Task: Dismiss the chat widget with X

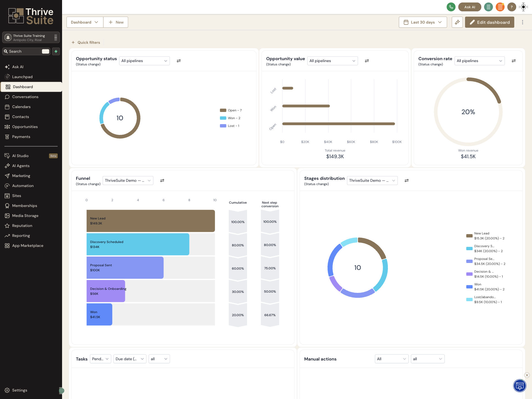Action: click(527, 375)
